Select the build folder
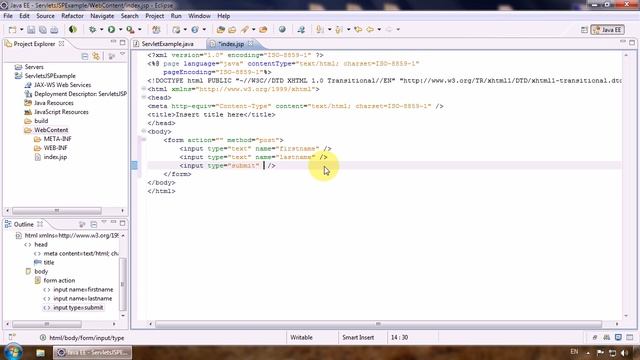This screenshot has width=640, height=360. pos(41,120)
